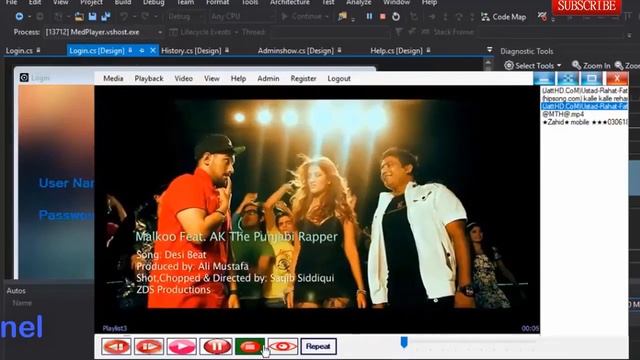Image resolution: width=640 pixels, height=360 pixels.
Task: Click the Open File toolbar icon
Action: [x=79, y=17]
